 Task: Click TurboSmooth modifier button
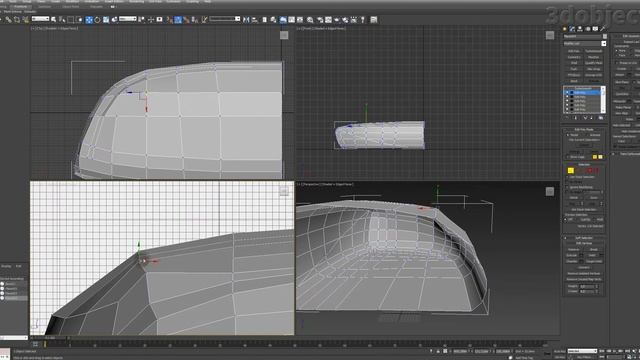(593, 51)
